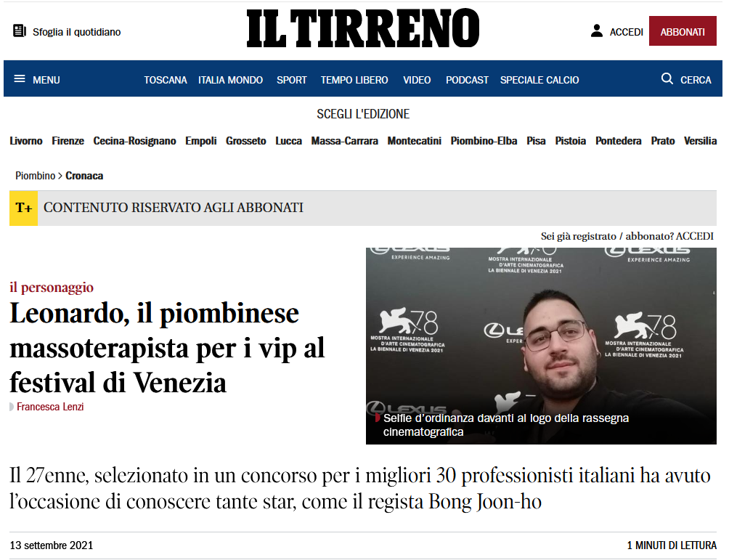Choose the Versilia edition link
729x560 pixels.
[x=700, y=141]
